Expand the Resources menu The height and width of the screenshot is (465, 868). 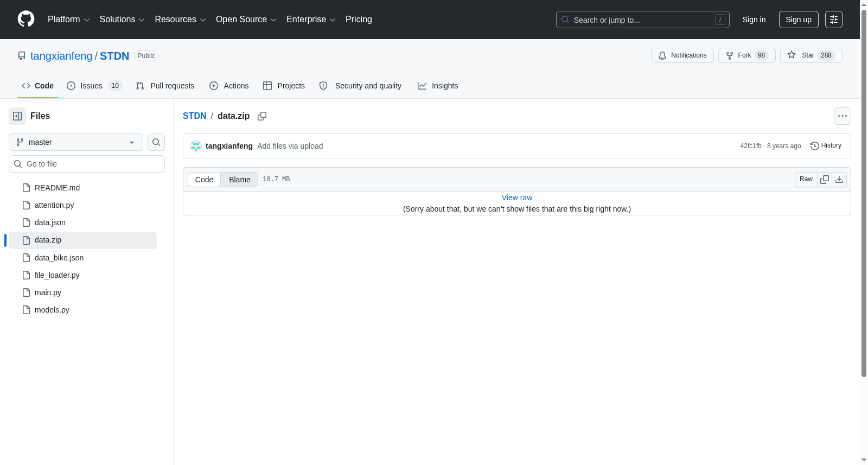point(180,20)
